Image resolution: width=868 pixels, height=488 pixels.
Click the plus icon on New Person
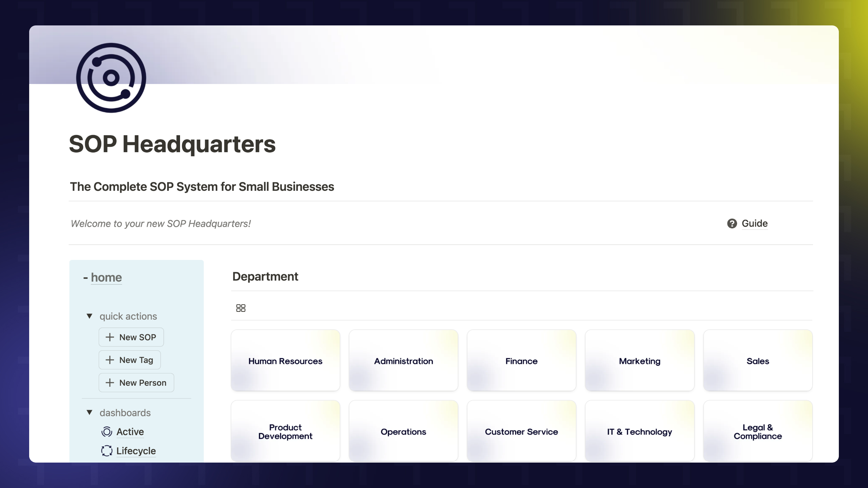110,383
